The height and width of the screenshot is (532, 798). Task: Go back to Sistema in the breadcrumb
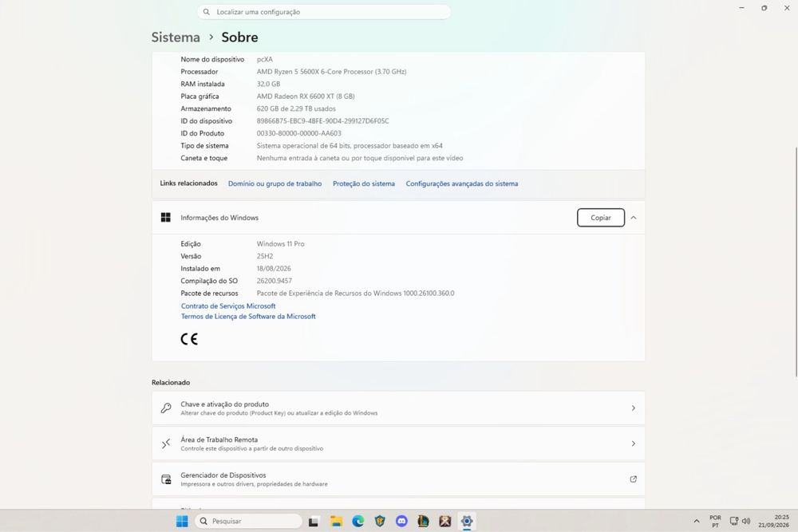(176, 37)
